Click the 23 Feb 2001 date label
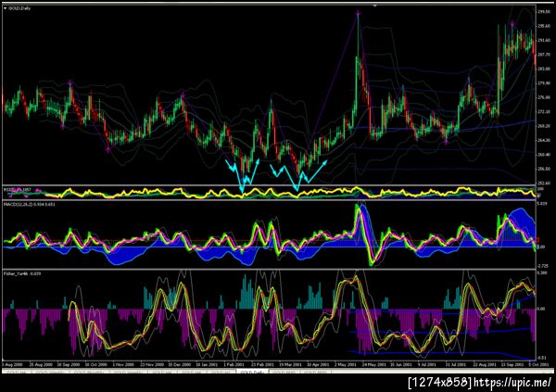 263,364
